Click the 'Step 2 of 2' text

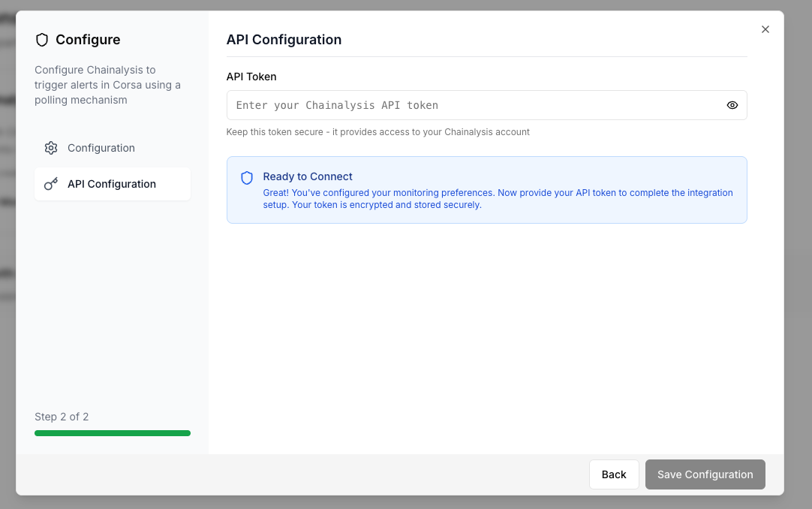[62, 417]
